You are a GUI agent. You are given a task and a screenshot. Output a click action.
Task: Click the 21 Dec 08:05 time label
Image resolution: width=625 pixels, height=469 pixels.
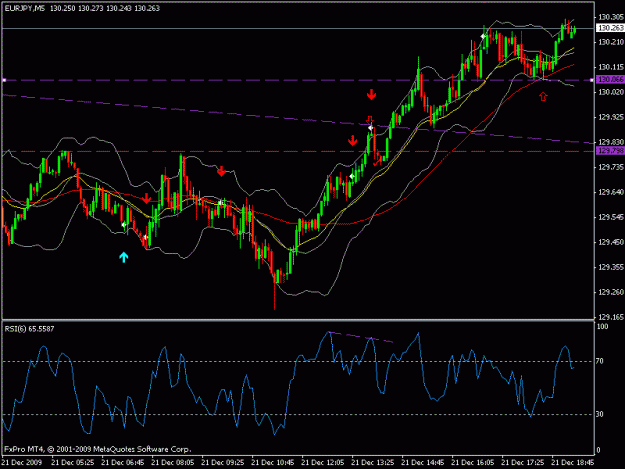coord(173,463)
